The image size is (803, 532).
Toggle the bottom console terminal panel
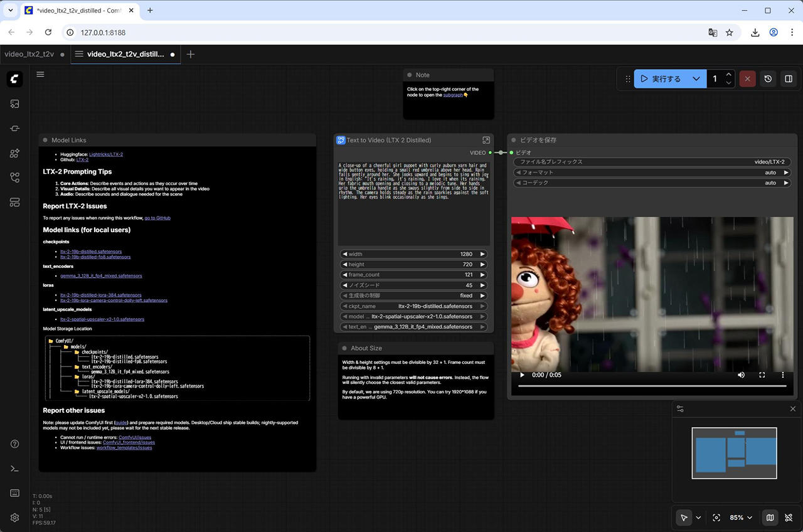15,469
